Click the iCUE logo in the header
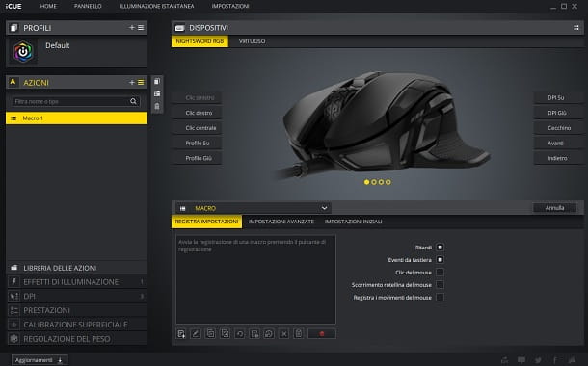Screen dimensions: 588x366 [x=13, y=6]
